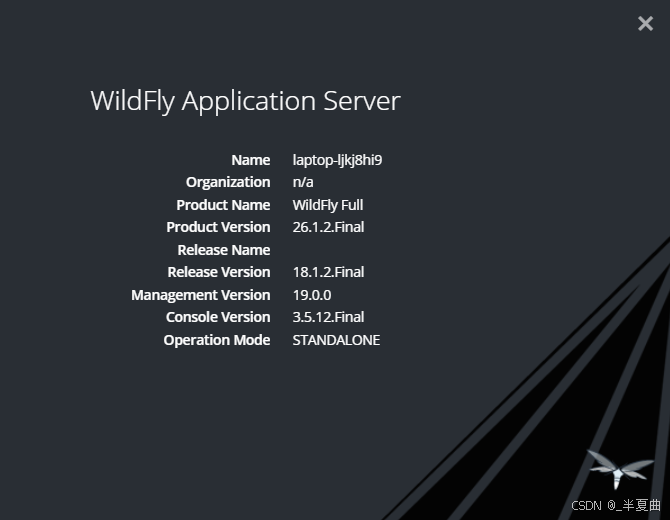Click the Release Name label
This screenshot has height=520, width=670.
click(x=223, y=250)
